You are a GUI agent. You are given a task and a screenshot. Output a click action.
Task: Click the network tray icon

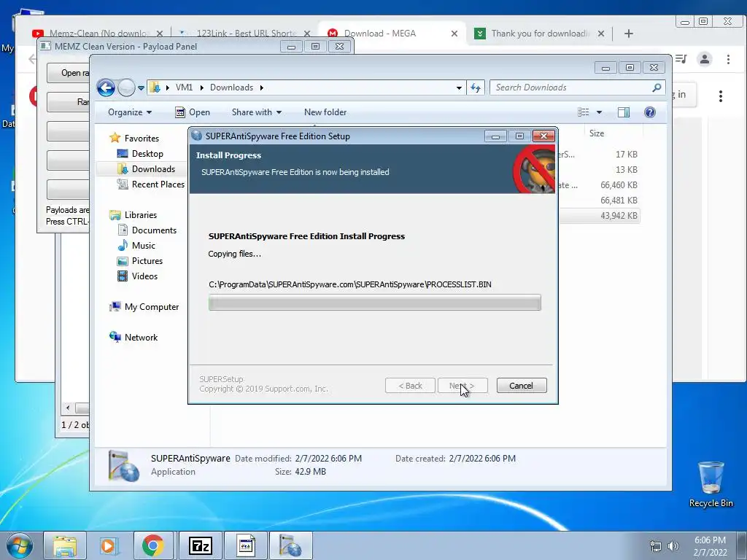[x=656, y=546]
